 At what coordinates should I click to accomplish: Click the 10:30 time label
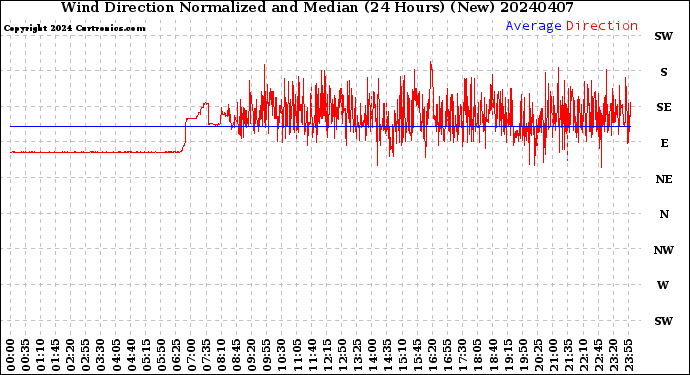(x=282, y=355)
